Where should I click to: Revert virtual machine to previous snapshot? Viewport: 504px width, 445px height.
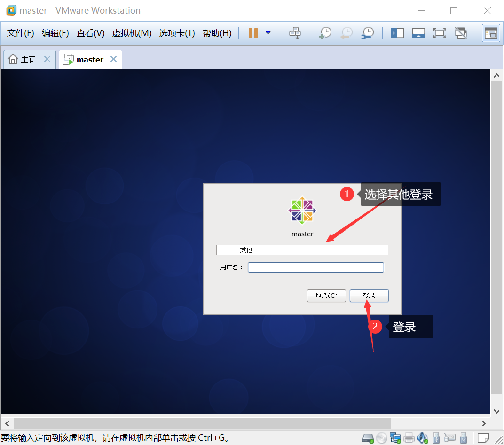click(x=346, y=33)
